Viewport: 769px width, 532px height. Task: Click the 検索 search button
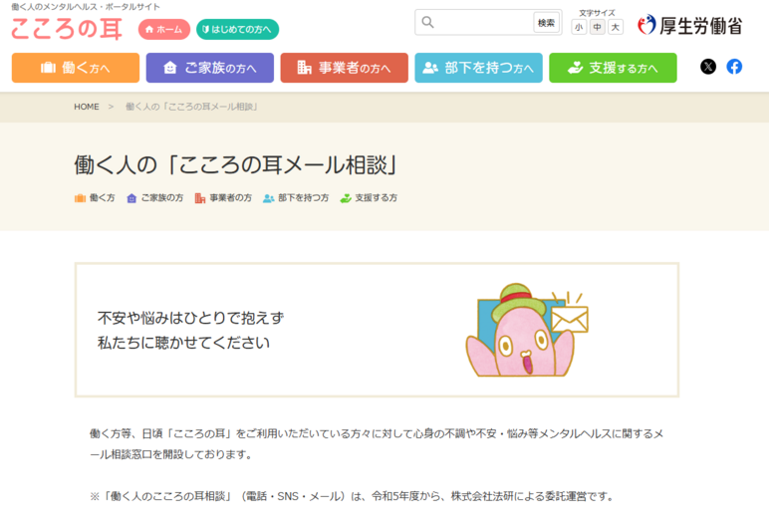tap(546, 23)
